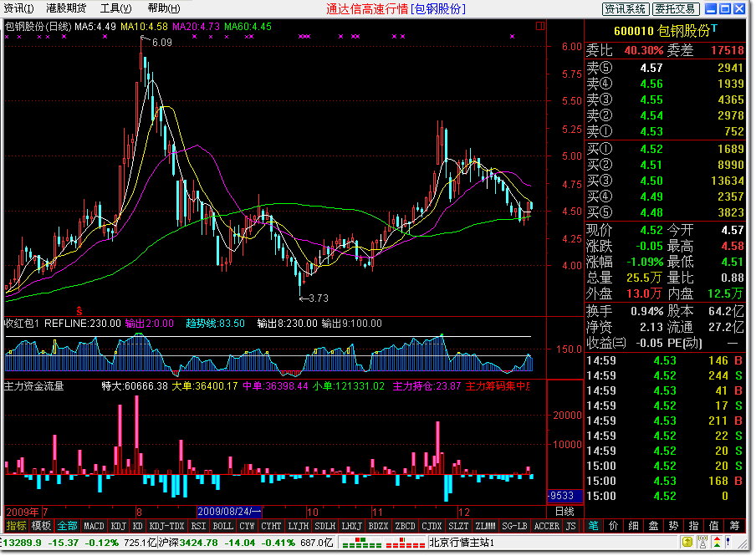Viewport: 756px width, 556px height.
Task: Select the 盘 tab in right panel
Action: pyautogui.click(x=653, y=526)
